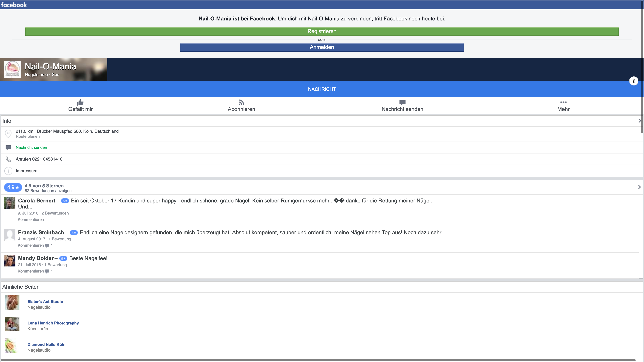Click the Impressum info circle icon
The image size is (644, 362).
point(8,171)
